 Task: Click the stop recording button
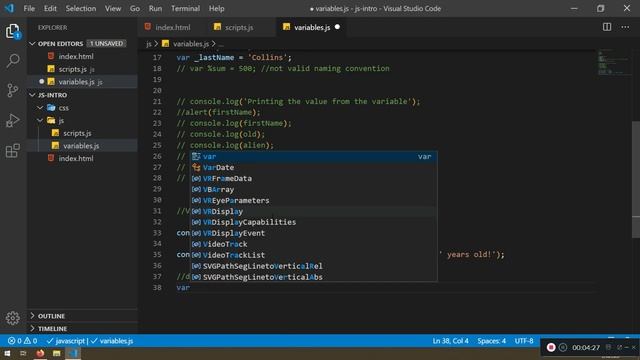pyautogui.click(x=551, y=347)
